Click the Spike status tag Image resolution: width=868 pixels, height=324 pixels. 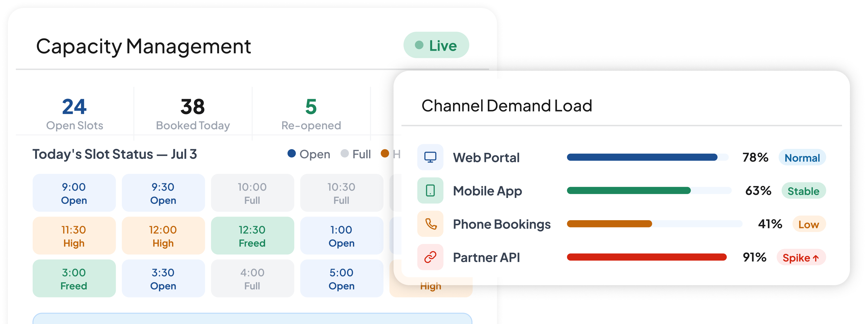coord(801,258)
